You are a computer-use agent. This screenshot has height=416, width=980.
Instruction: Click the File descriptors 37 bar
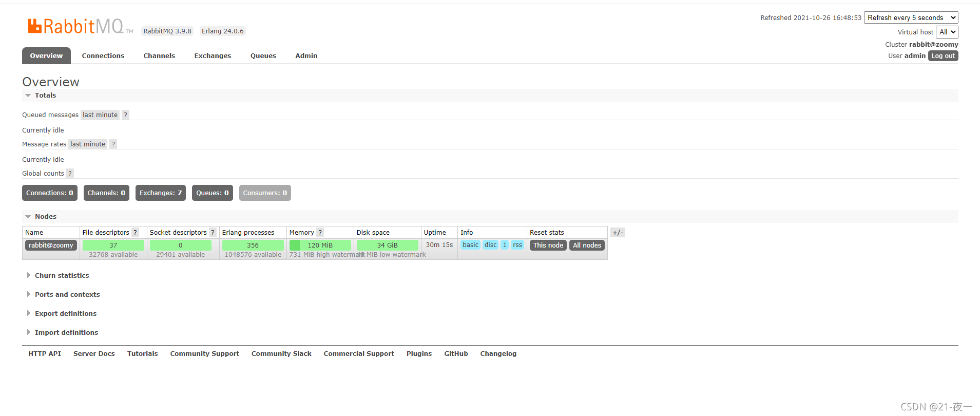pyautogui.click(x=113, y=245)
